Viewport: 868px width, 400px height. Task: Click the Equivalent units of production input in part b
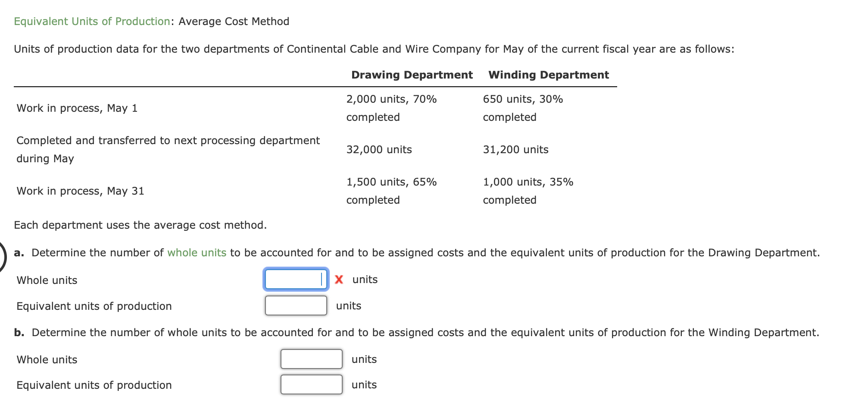point(311,384)
